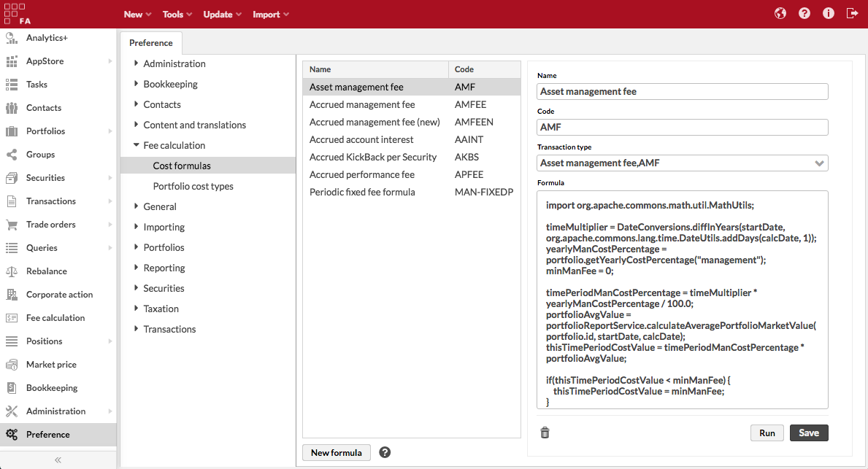
Task: Collapse the Fee calculation tree node
Action: 137,145
